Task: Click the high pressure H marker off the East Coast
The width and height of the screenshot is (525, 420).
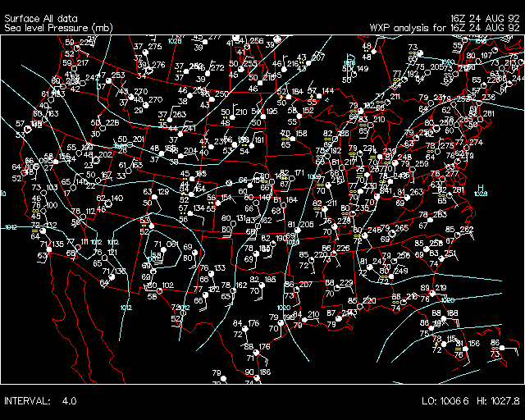Action: coord(479,188)
